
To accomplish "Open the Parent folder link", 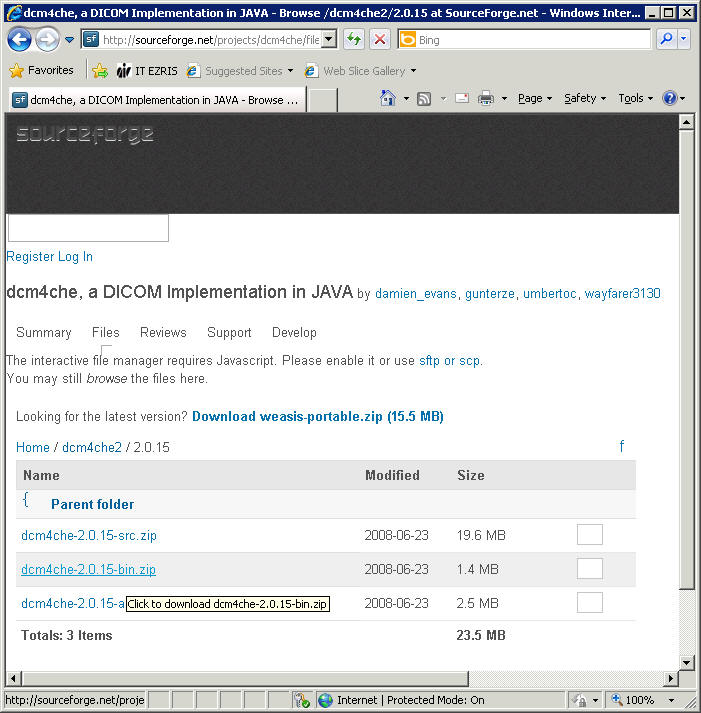I will (x=92, y=504).
